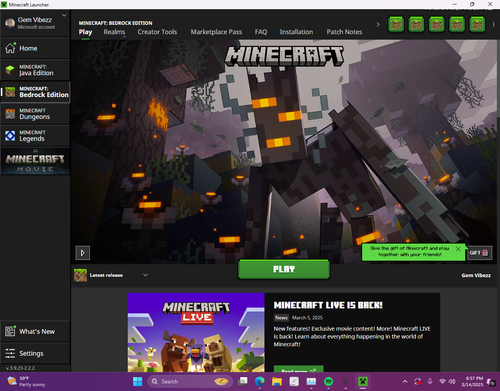The width and height of the screenshot is (500, 391).
Task: Show more tabs with right chevron
Action: click(378, 25)
